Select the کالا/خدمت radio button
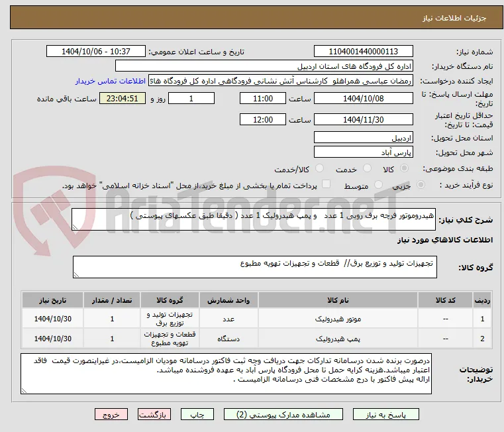The height and width of the screenshot is (432, 504). tap(319, 168)
